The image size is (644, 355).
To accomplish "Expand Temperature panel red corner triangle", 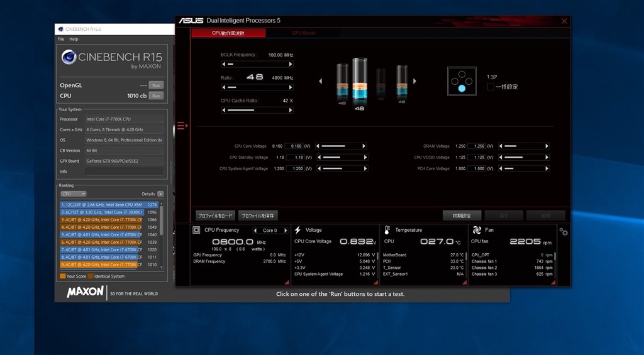I will tap(464, 282).
